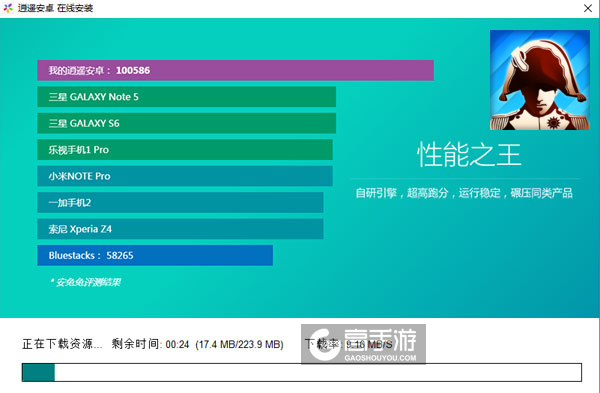Screen dimensions: 600x393
Task: Click the 逍遥安卓 logo icon in title bar
Action: coord(8,8)
